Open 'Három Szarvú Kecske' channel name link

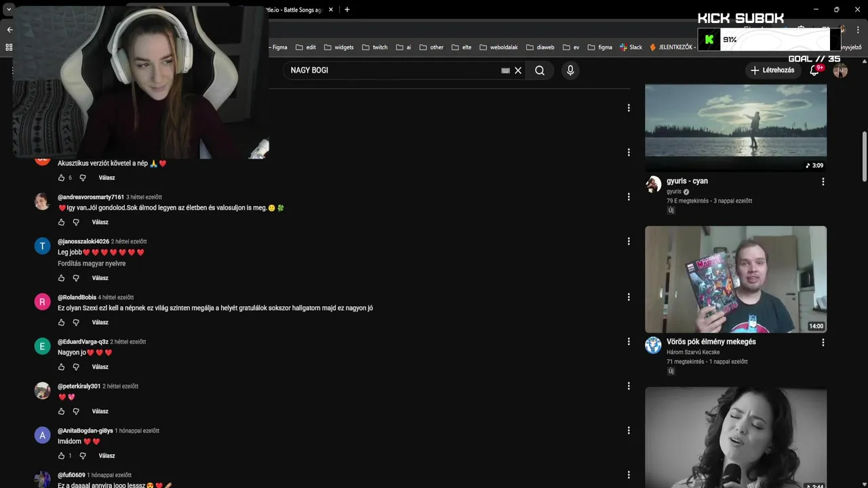tap(693, 352)
